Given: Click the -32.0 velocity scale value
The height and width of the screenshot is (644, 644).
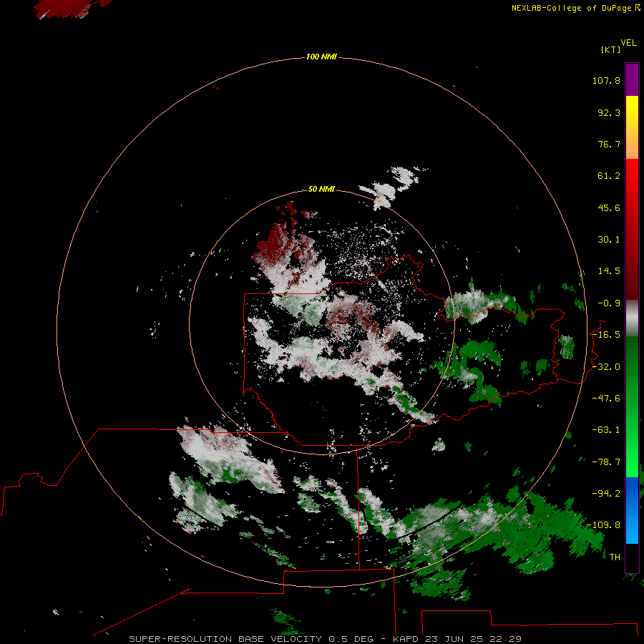Looking at the screenshot, I should click(x=606, y=367).
